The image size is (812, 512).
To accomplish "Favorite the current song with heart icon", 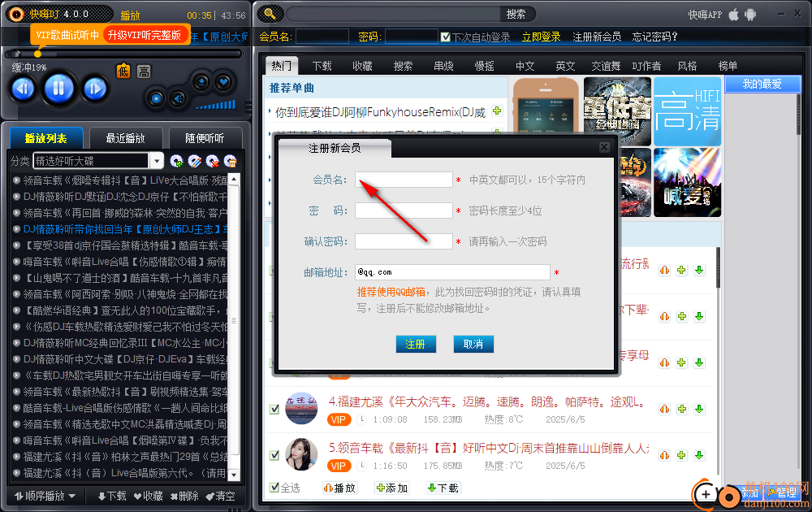I will pyautogui.click(x=224, y=82).
